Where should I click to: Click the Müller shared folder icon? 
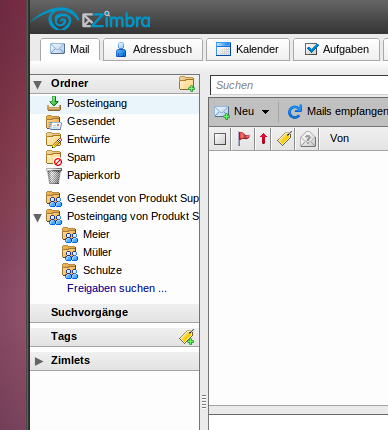[70, 253]
